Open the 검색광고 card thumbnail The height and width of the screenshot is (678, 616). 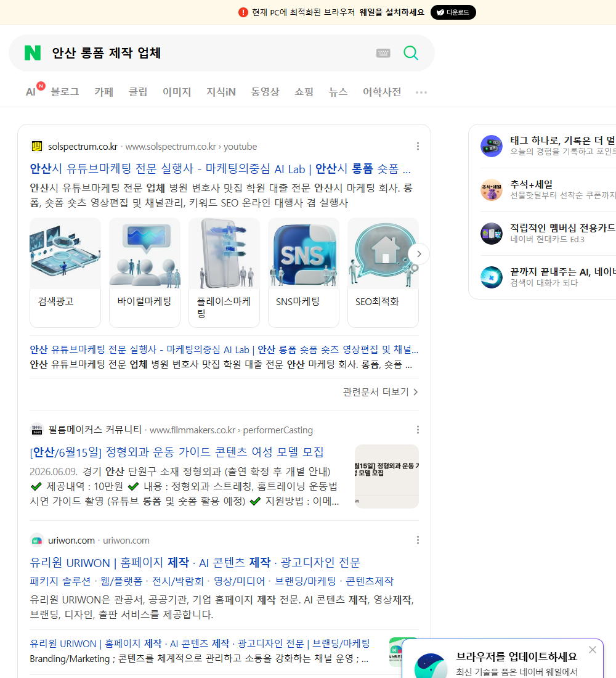(65, 253)
